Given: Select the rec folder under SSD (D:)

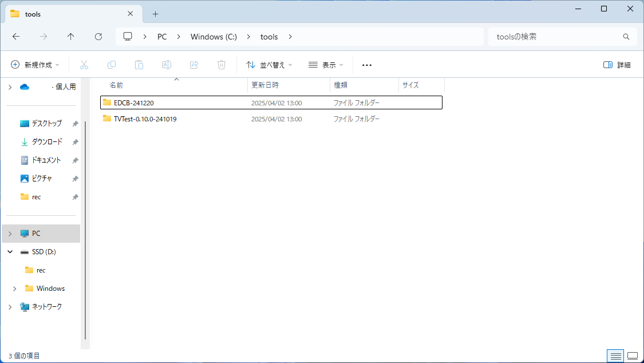Looking at the screenshot, I should (x=35, y=270).
